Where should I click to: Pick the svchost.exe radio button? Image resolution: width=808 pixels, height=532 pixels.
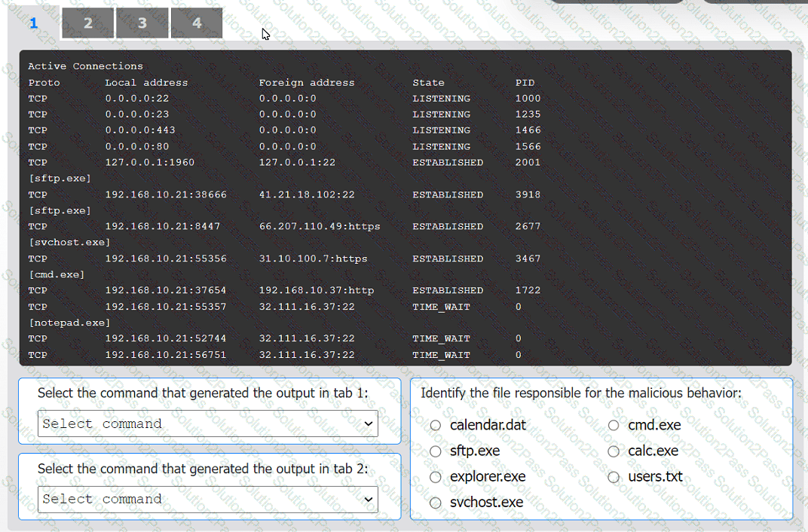(436, 503)
